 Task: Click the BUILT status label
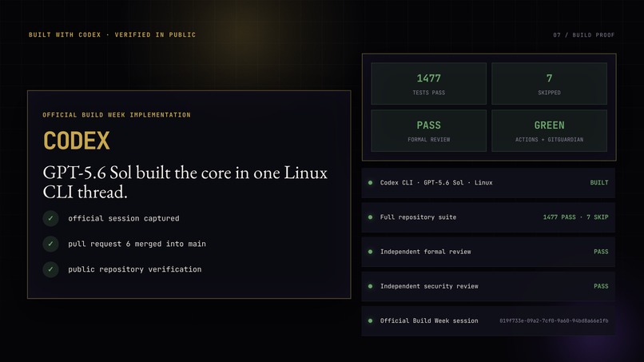click(x=599, y=182)
